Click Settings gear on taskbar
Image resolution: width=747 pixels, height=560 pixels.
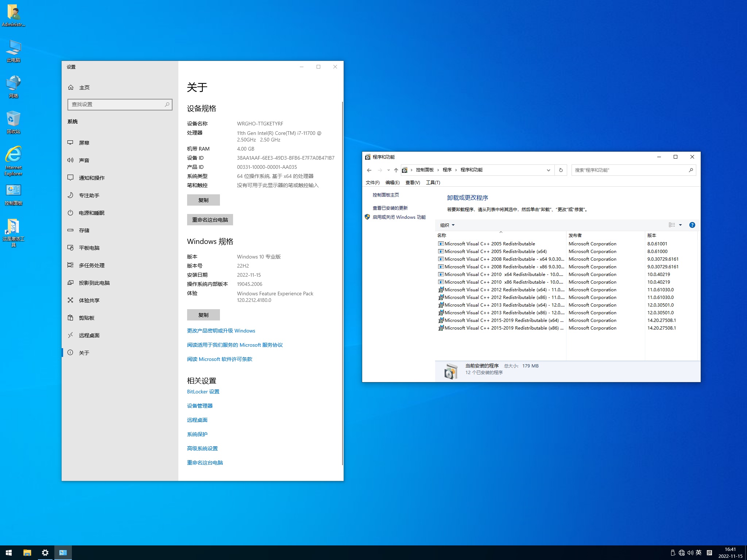[45, 553]
